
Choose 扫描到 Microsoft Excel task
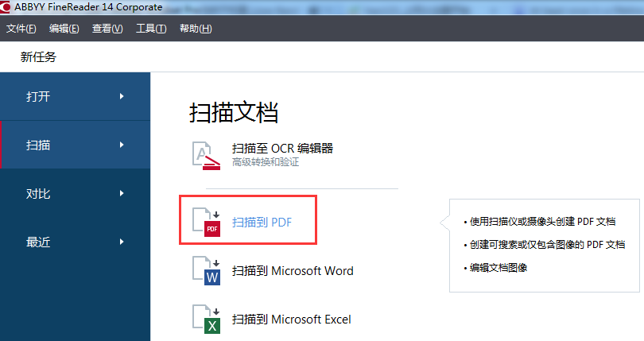(291, 320)
